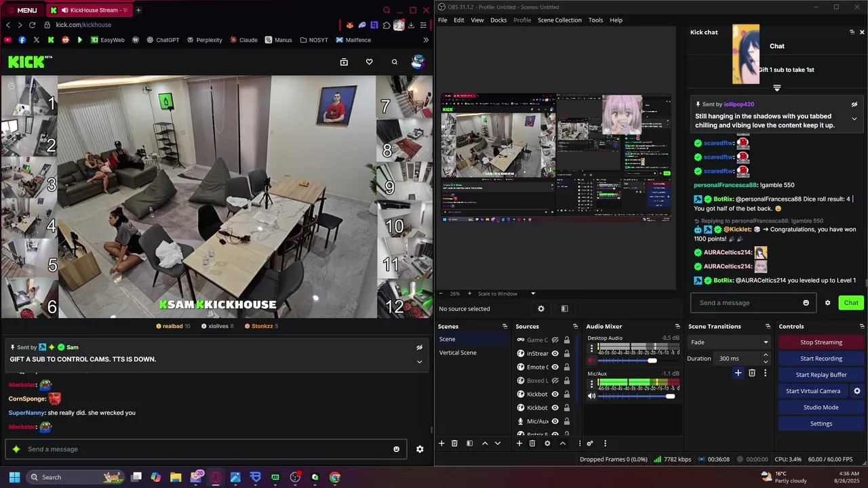Screen dimensions: 868x488
Task: Open emote picker in Kick browser chat
Action: 397,449
